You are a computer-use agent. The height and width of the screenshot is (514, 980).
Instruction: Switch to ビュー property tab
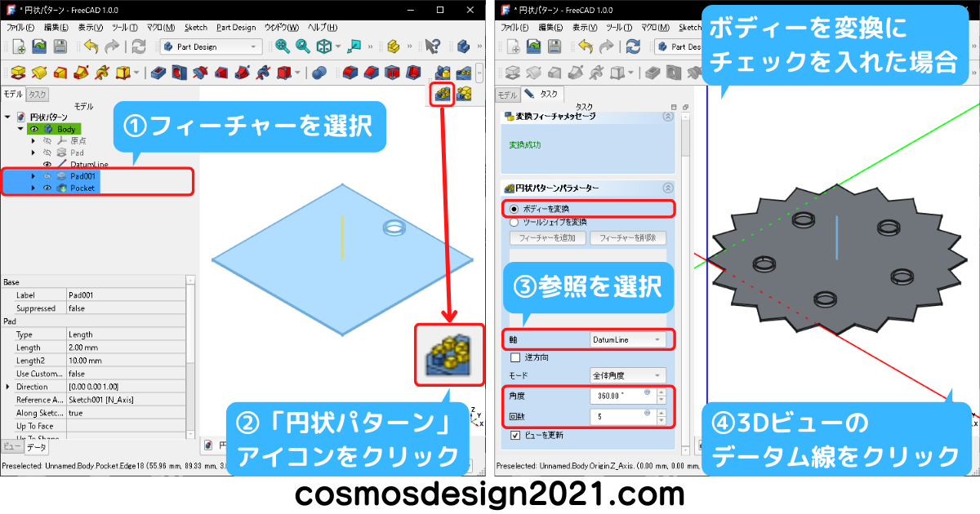(x=11, y=446)
